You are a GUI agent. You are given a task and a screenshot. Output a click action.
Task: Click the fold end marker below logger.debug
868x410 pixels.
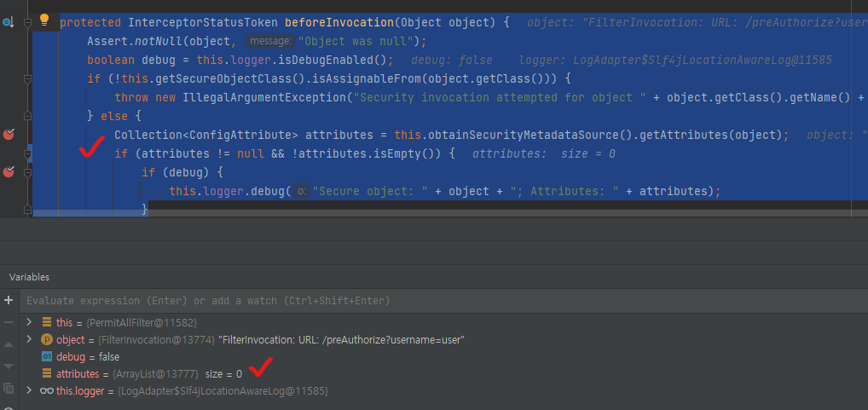pos(27,209)
